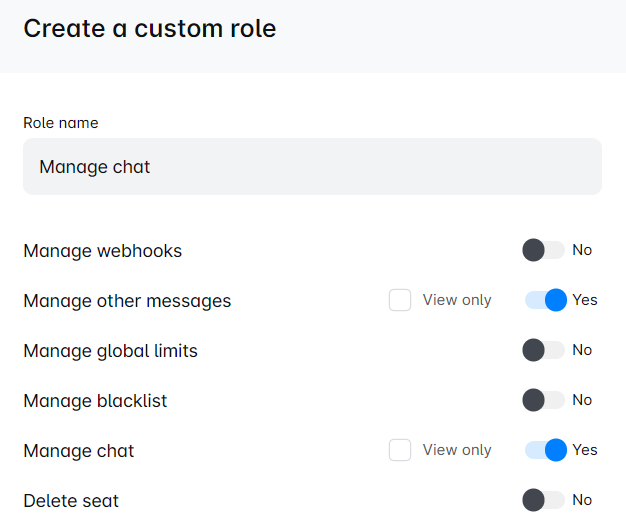This screenshot has width=626, height=522.
Task: Turn on the Manage global limits toggle
Action: pyautogui.click(x=544, y=350)
